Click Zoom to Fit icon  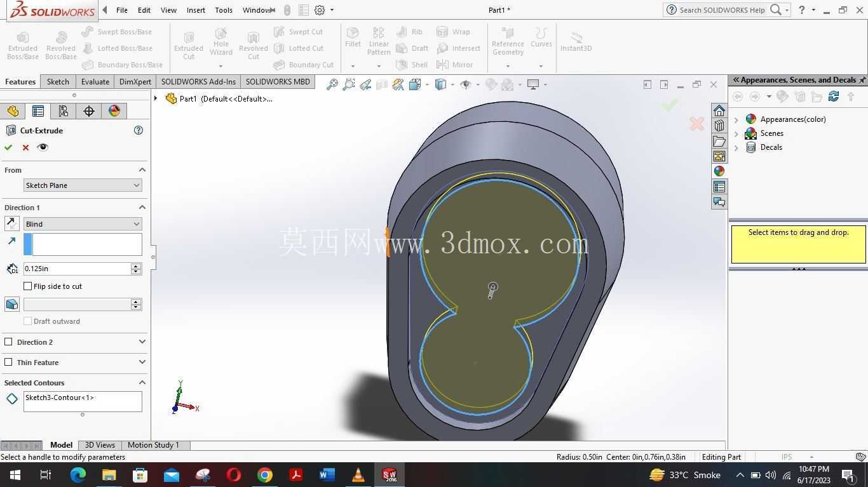pyautogui.click(x=332, y=84)
